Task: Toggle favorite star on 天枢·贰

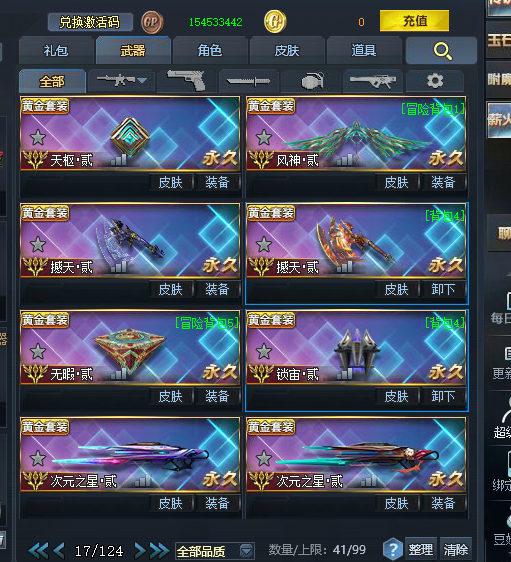Action: [x=38, y=137]
